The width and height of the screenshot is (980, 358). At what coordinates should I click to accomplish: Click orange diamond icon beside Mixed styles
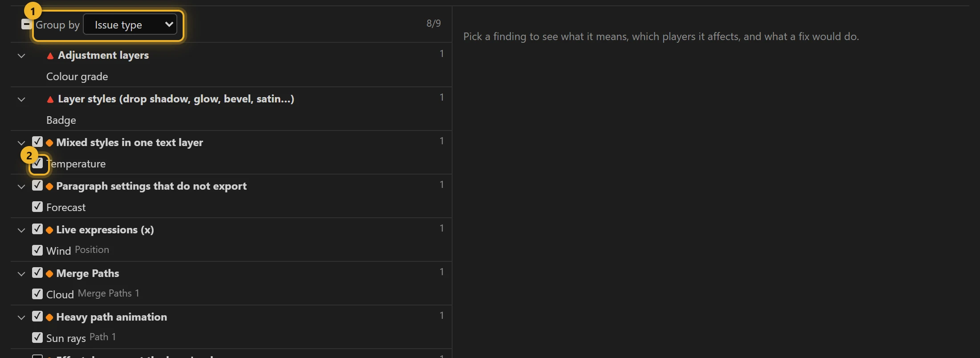coord(49,142)
